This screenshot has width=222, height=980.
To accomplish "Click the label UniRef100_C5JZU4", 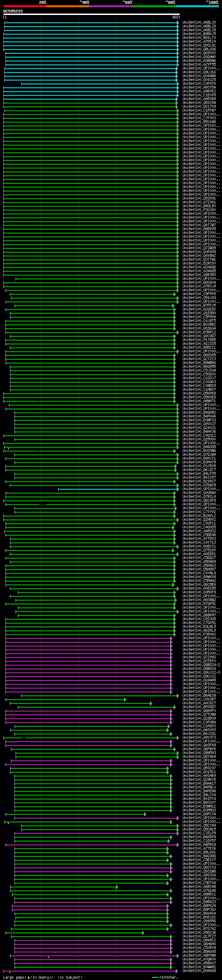I will click(x=199, y=371).
